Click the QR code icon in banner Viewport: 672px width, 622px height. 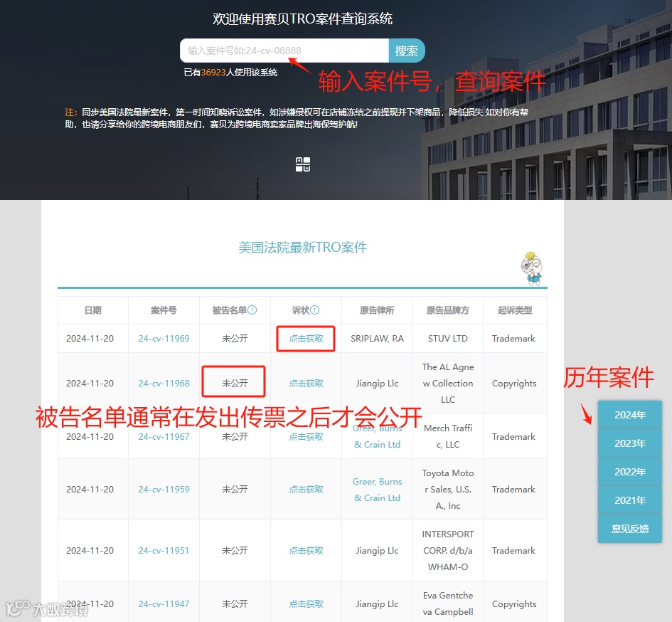click(x=302, y=164)
